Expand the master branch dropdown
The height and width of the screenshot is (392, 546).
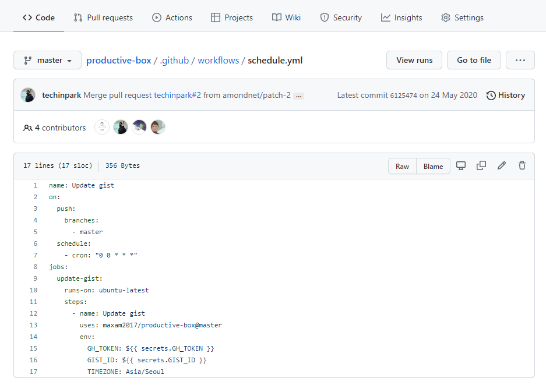coord(47,60)
